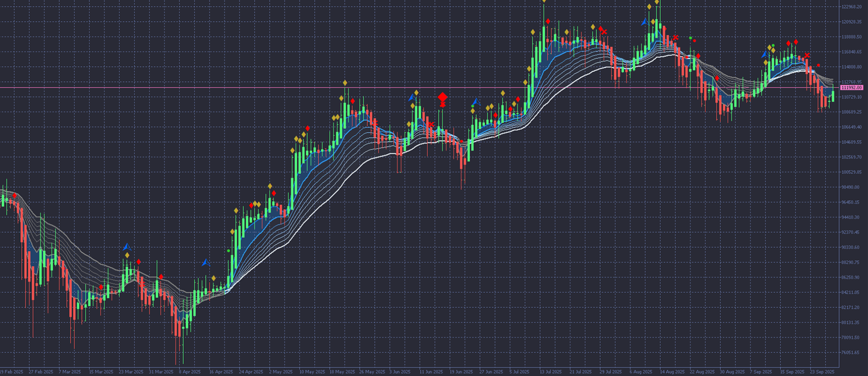Click the 96450.15 price axis label
The width and height of the screenshot is (868, 376).
[851, 202]
